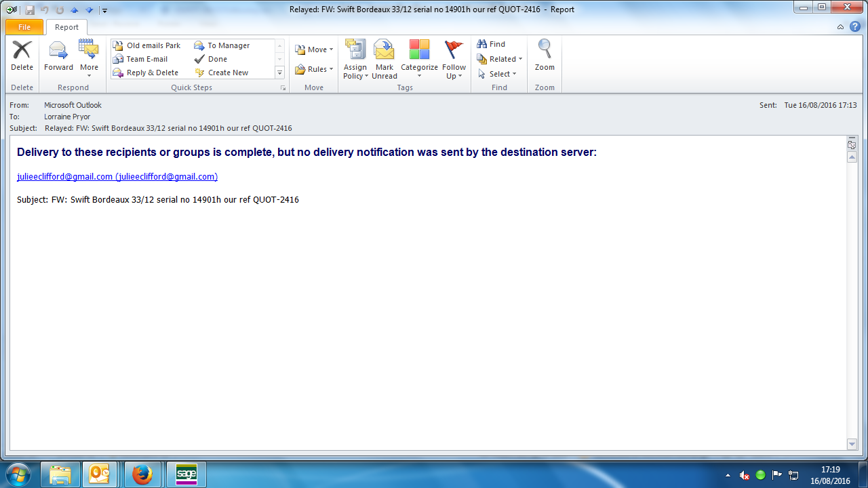Click Mark Unread envelope icon
The width and height of the screenshot is (868, 488).
click(x=384, y=51)
